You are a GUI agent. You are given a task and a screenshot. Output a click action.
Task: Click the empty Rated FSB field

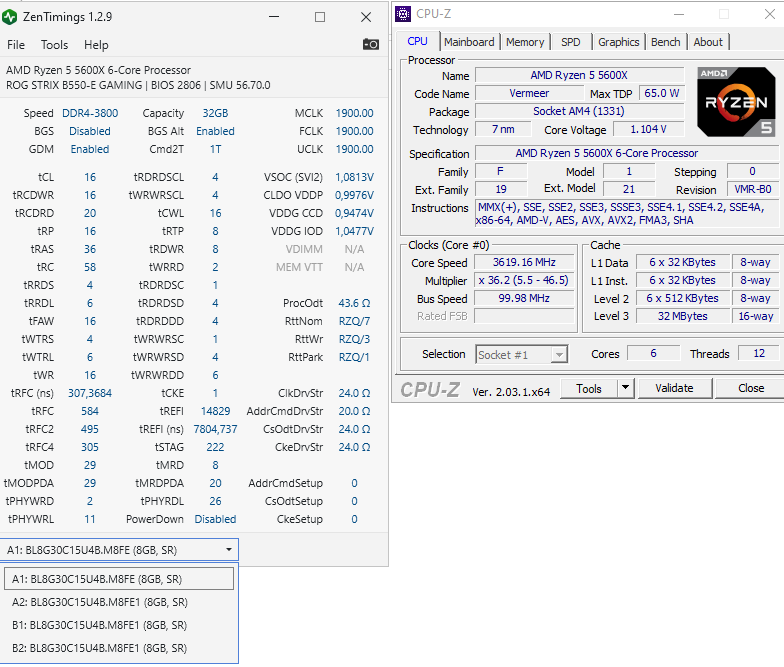(524, 316)
